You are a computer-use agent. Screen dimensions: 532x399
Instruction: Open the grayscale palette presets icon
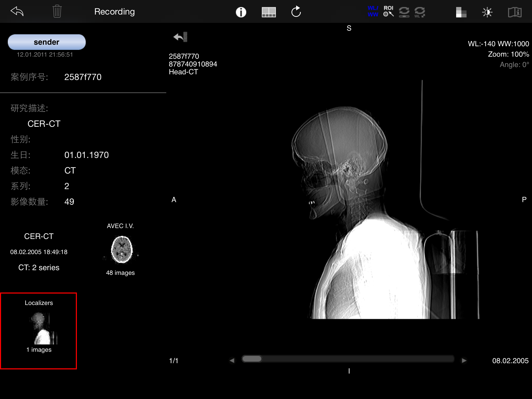(x=461, y=12)
